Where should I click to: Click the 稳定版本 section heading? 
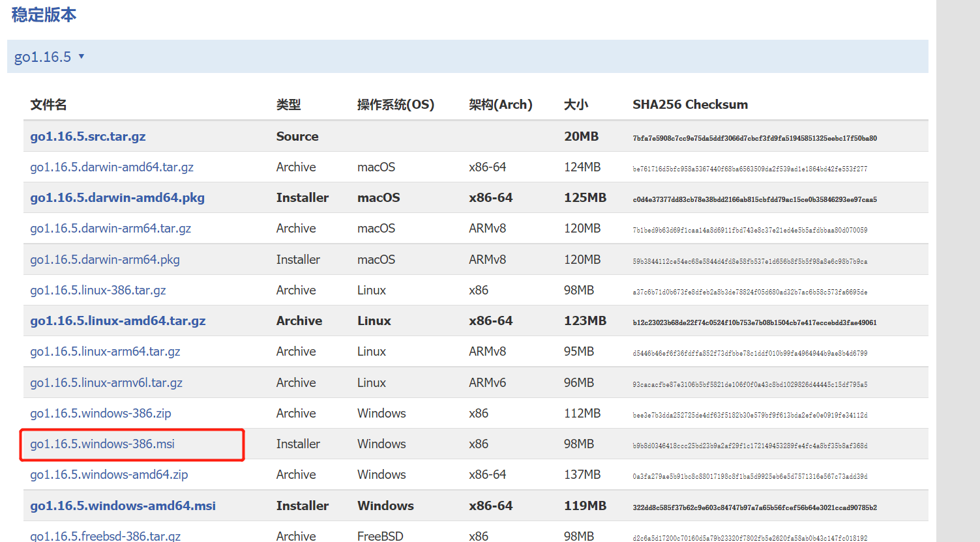pos(44,14)
